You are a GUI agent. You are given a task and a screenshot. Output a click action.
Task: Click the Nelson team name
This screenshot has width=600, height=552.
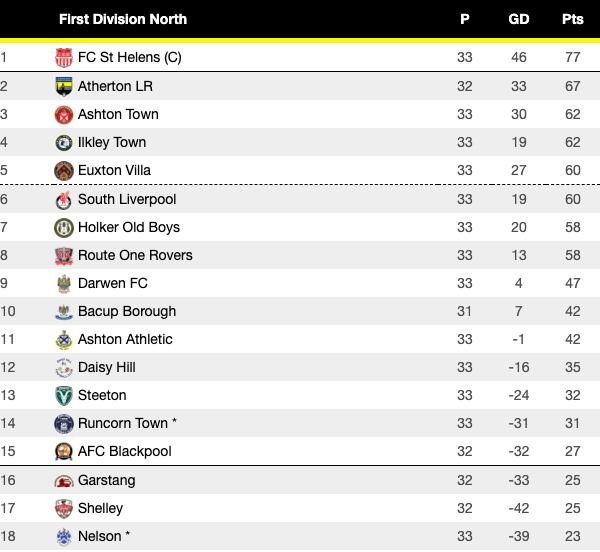(x=99, y=536)
